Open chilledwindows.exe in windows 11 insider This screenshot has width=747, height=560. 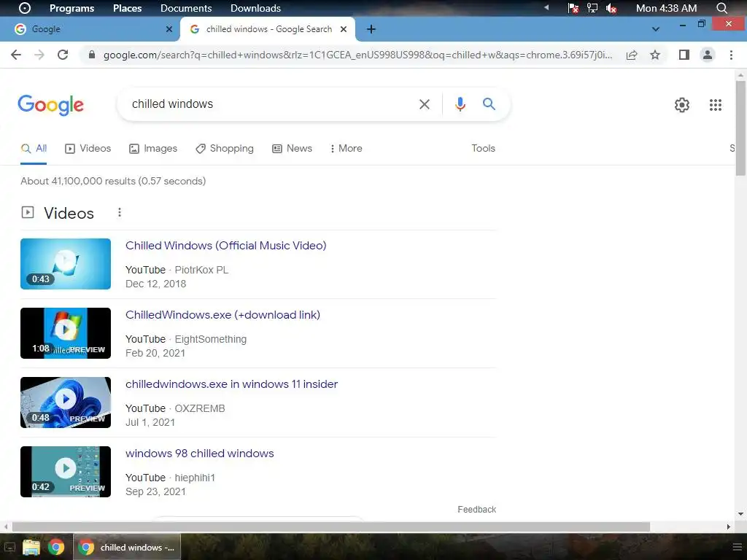[x=231, y=384]
